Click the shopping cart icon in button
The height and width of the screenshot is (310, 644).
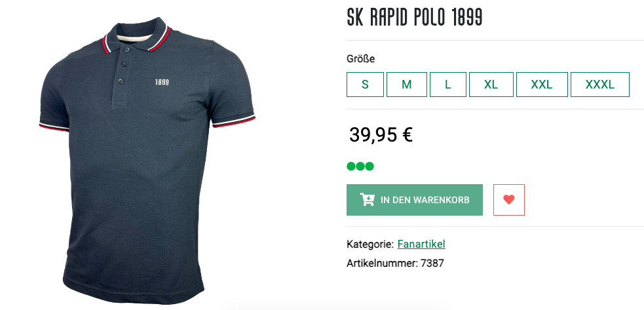pos(367,200)
